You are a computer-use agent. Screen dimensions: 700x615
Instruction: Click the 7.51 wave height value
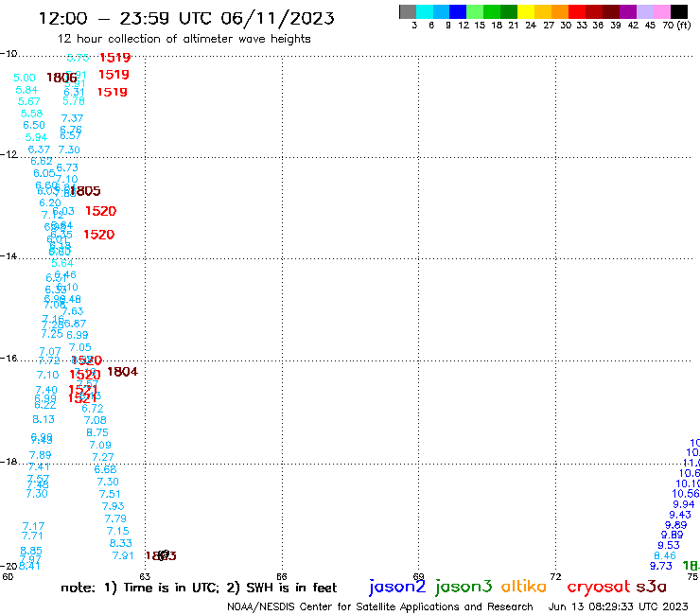tap(110, 495)
